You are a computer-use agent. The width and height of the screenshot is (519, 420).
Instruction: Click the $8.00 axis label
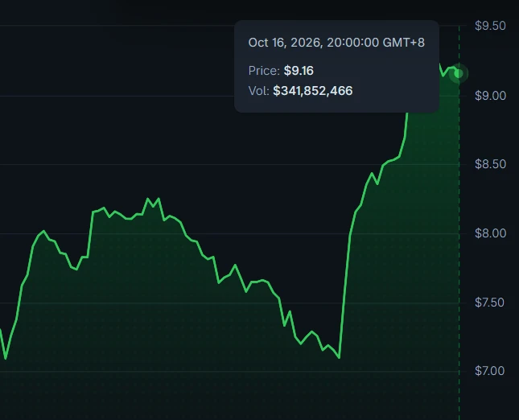click(490, 233)
